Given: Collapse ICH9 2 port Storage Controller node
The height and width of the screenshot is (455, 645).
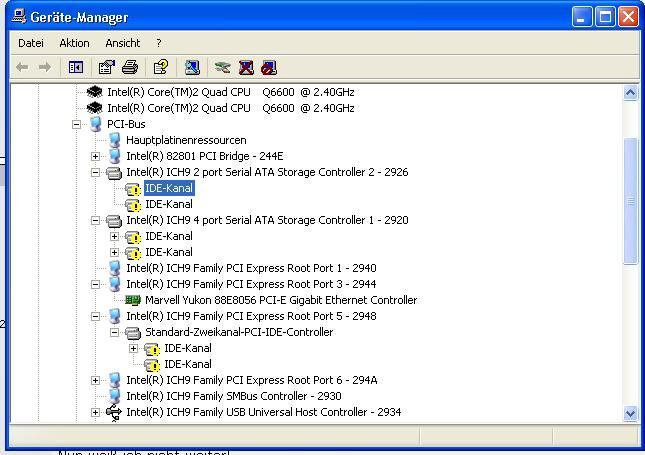Looking at the screenshot, I should (x=95, y=172).
